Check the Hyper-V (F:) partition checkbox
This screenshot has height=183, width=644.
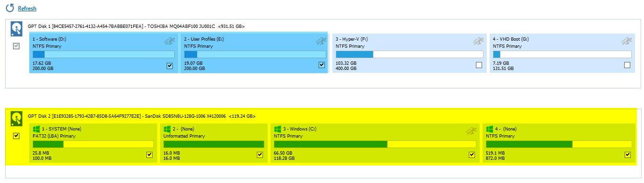[479, 65]
